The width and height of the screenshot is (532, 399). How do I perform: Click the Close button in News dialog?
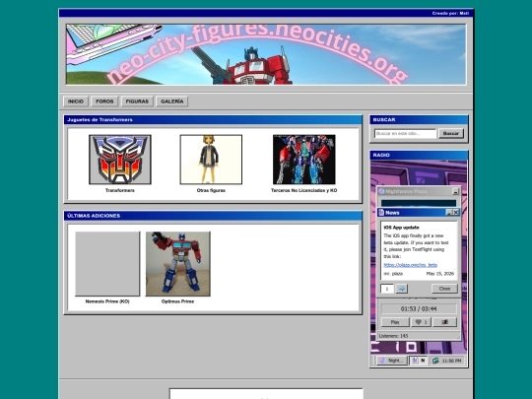pos(444,289)
